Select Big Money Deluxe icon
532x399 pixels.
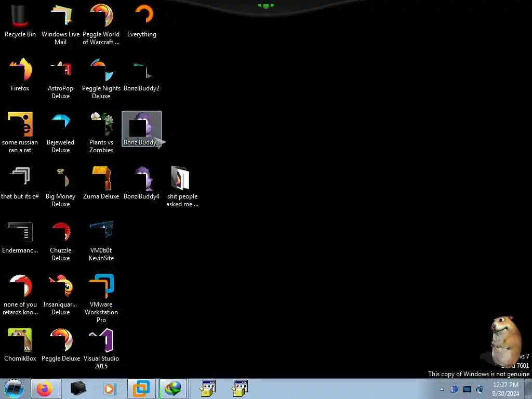coord(60,187)
